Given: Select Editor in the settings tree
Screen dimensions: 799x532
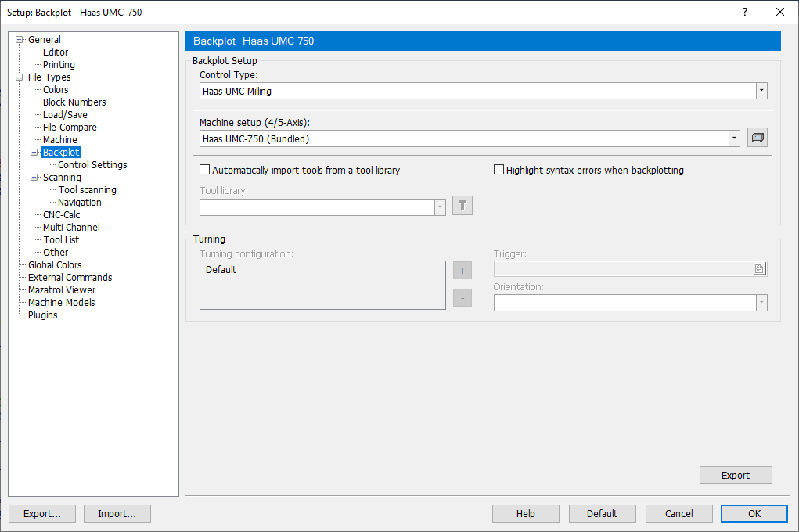Looking at the screenshot, I should pyautogui.click(x=56, y=52).
